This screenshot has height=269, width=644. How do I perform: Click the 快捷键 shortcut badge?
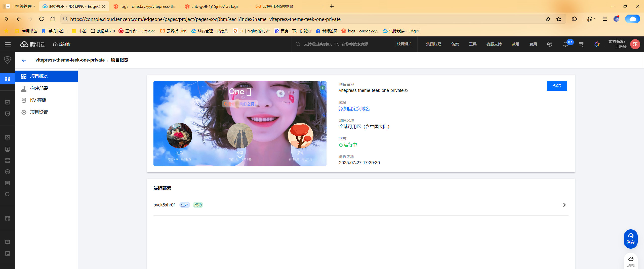point(404,44)
